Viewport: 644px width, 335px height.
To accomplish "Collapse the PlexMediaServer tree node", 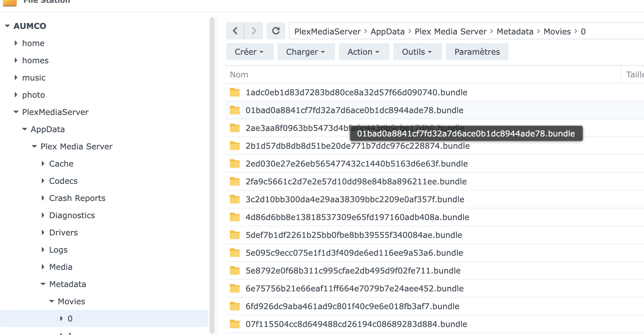I will [16, 112].
